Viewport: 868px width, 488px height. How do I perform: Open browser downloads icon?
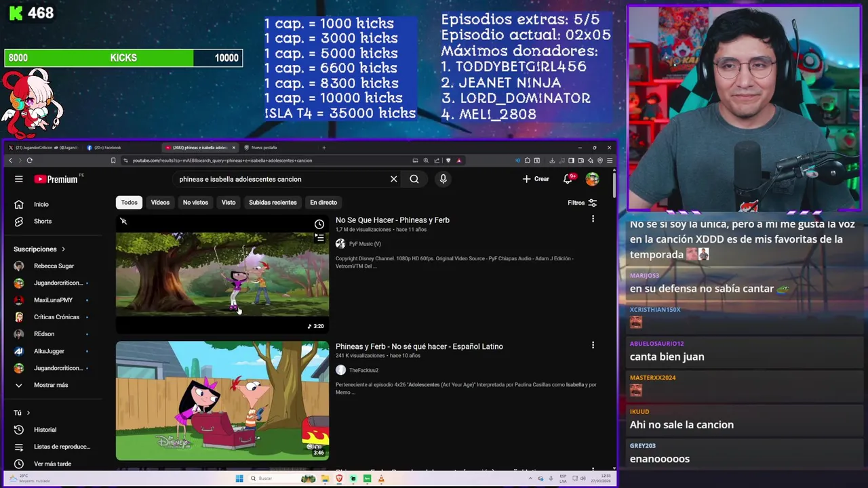pos(552,161)
